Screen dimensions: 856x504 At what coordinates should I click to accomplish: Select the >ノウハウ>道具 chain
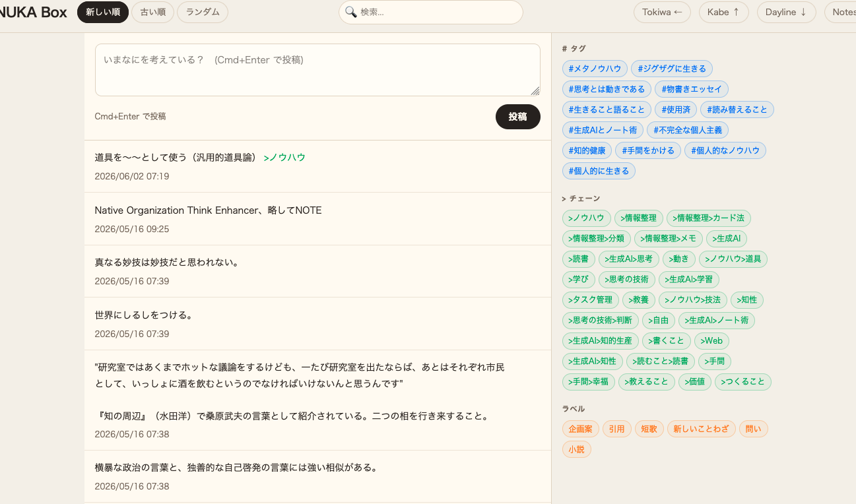pos(733,259)
